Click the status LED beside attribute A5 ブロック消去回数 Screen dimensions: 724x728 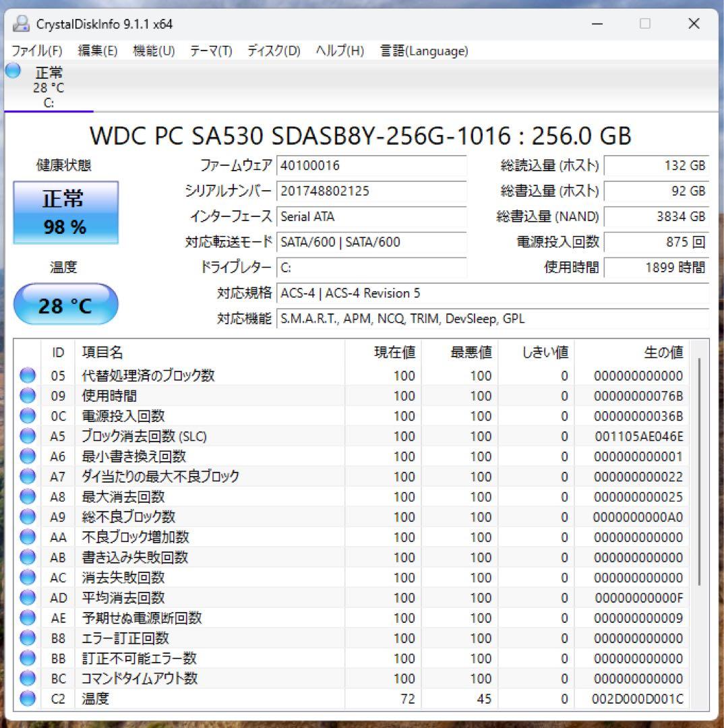click(x=27, y=436)
